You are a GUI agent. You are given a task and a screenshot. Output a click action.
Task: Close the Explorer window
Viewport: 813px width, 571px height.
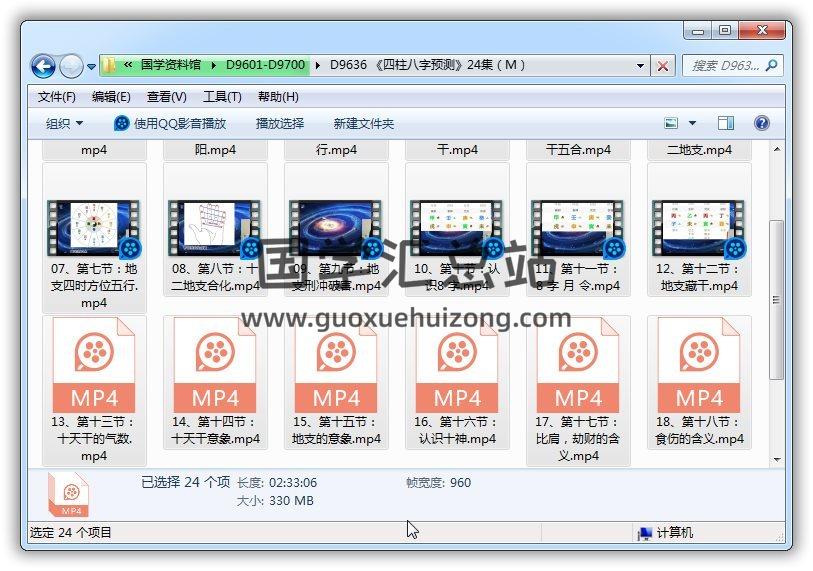click(762, 31)
